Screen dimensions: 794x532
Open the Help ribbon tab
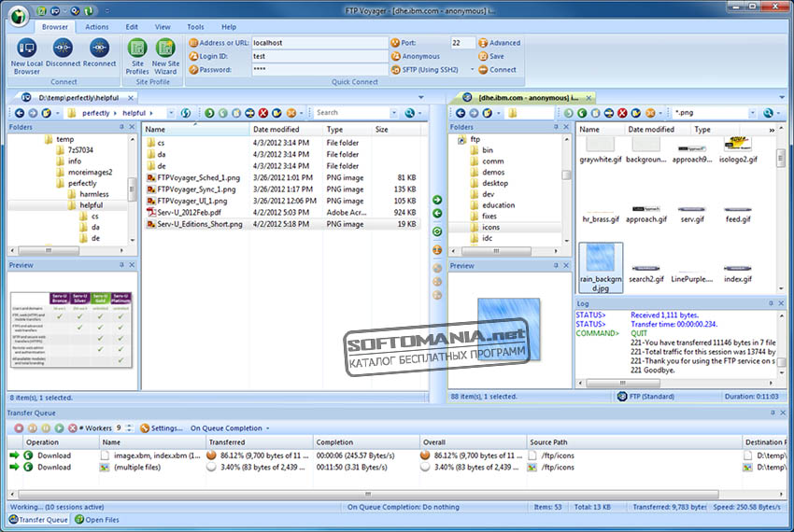tap(229, 27)
